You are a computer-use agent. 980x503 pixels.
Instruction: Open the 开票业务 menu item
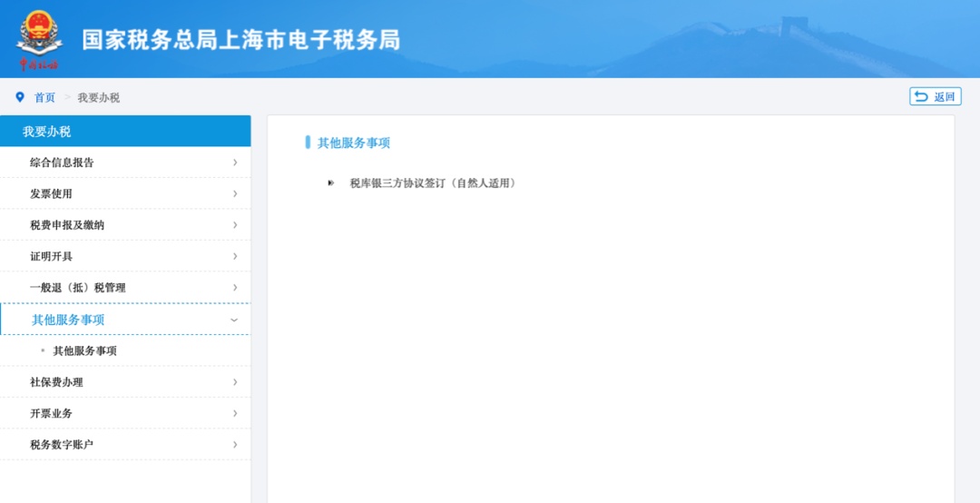pos(51,413)
